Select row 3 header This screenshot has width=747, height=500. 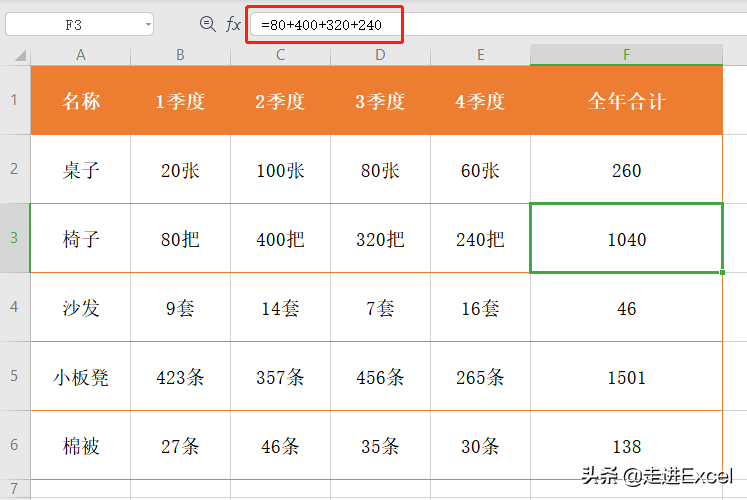15,238
